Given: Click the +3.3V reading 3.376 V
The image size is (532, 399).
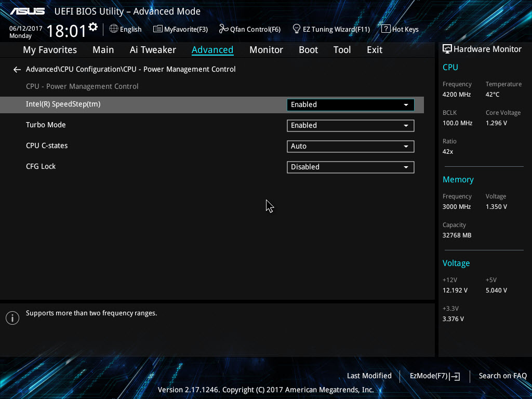Looking at the screenshot, I should (453, 319).
